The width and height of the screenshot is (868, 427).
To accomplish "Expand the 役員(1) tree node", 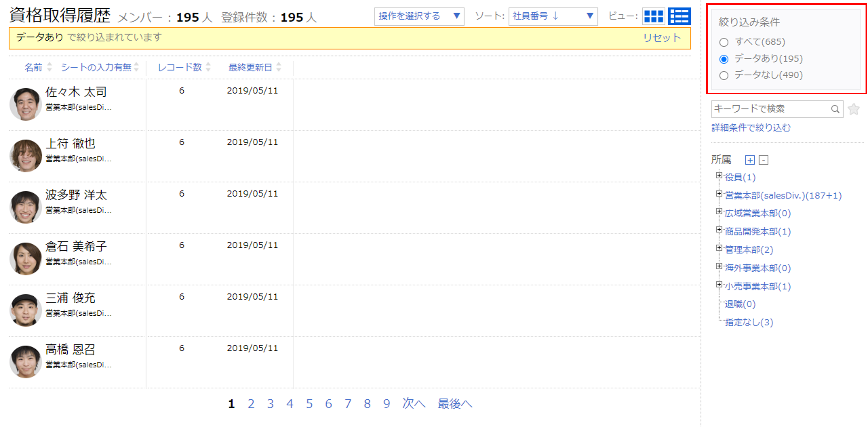I will pyautogui.click(x=719, y=175).
